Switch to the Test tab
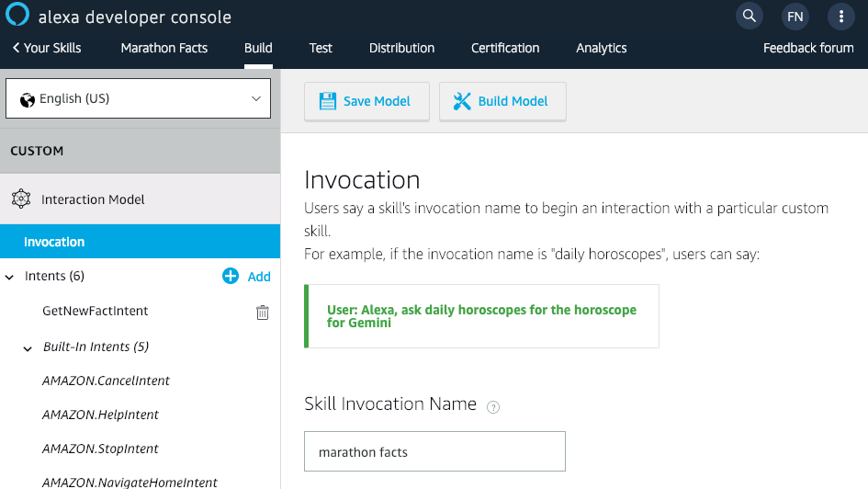The image size is (868, 489). click(x=321, y=48)
